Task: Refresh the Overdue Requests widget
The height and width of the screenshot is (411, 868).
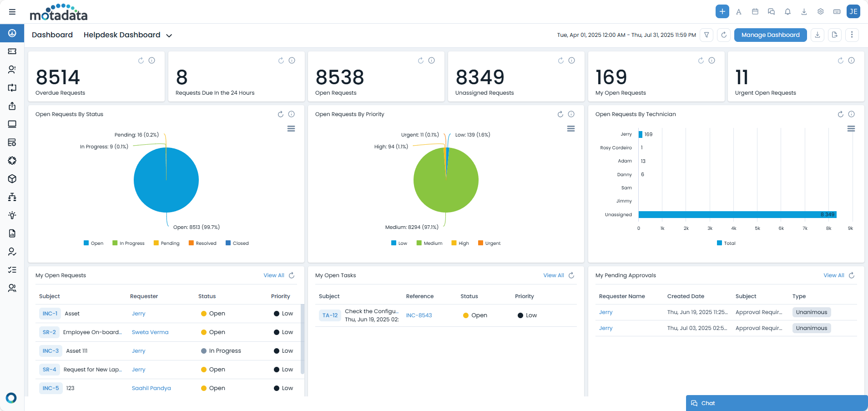Action: (141, 61)
